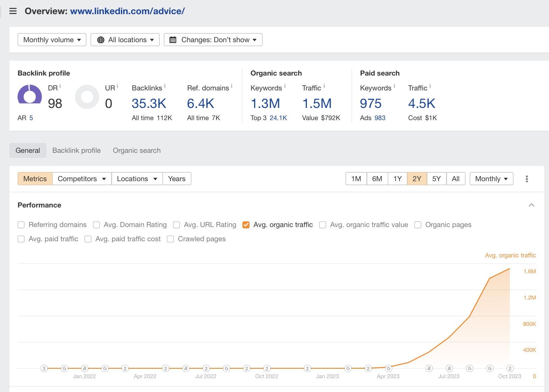Set chart range to 1M
This screenshot has width=549, height=392.
tap(356, 179)
